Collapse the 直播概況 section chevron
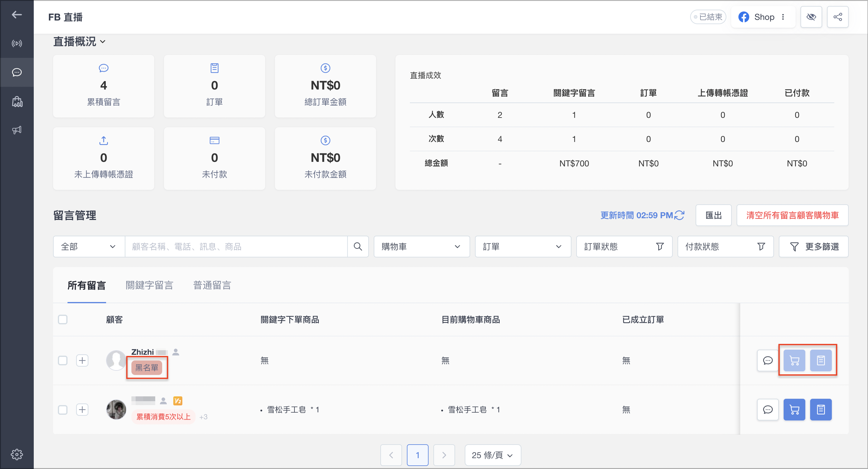The image size is (868, 469). [x=103, y=42]
